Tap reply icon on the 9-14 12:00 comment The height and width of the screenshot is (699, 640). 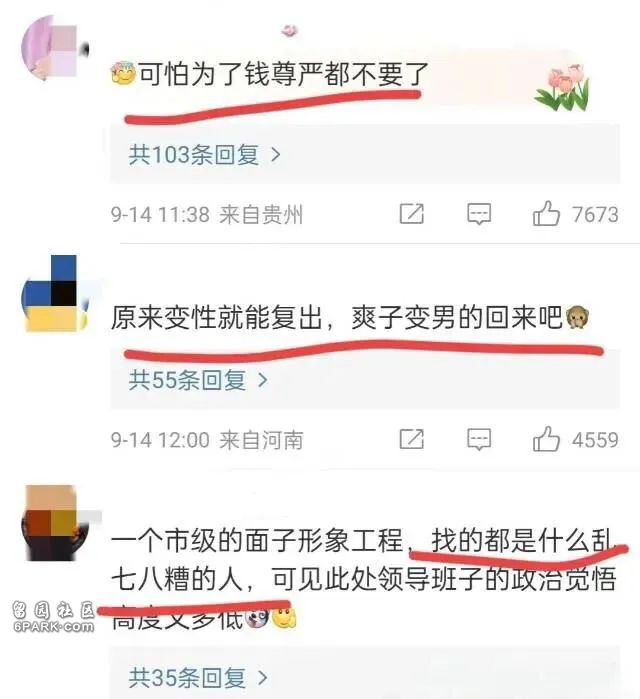click(479, 440)
